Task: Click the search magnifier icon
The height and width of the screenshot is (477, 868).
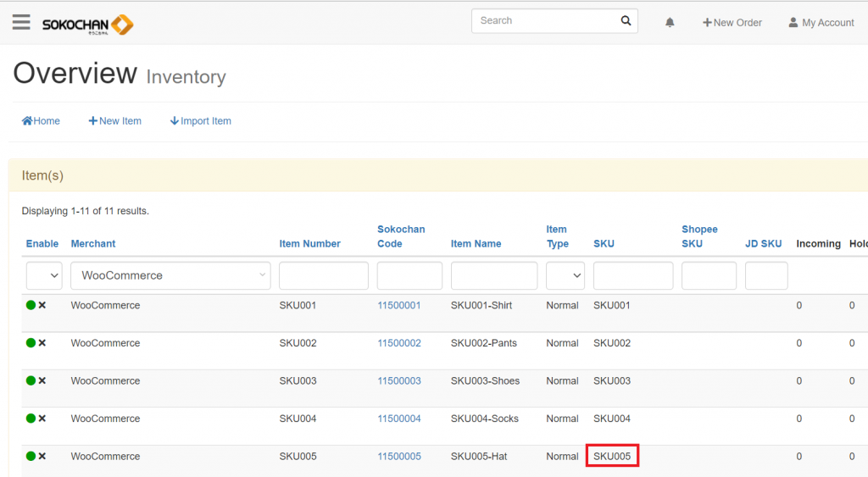Action: coord(626,20)
